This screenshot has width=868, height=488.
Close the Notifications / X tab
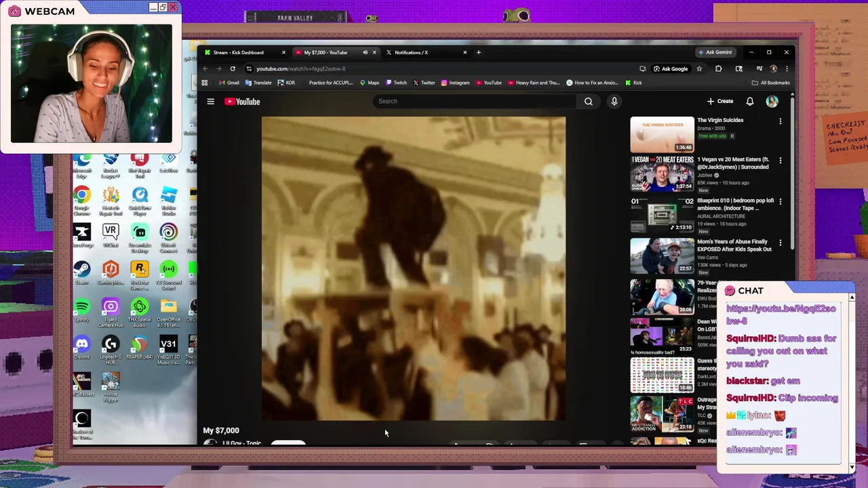465,52
